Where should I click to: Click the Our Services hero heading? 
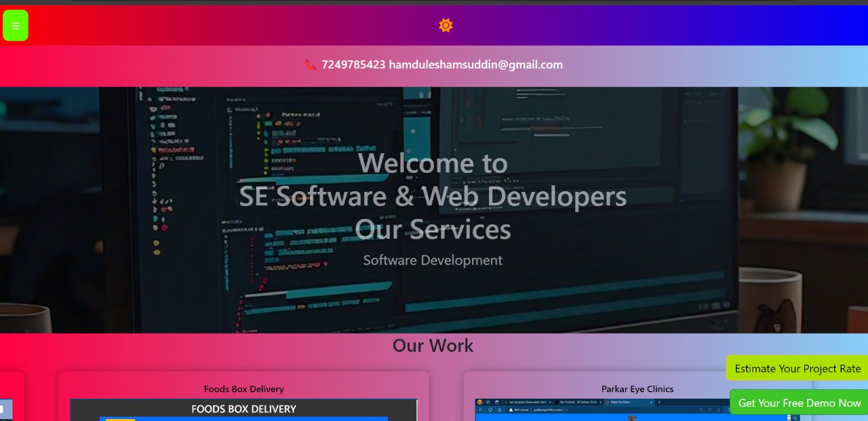click(433, 229)
